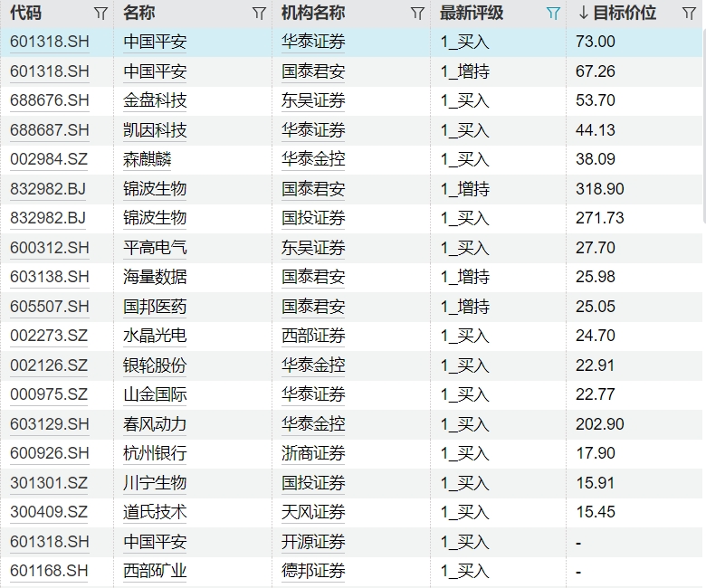Click the stock name 春风动力
Screen dimensions: 706x588
(x=155, y=423)
